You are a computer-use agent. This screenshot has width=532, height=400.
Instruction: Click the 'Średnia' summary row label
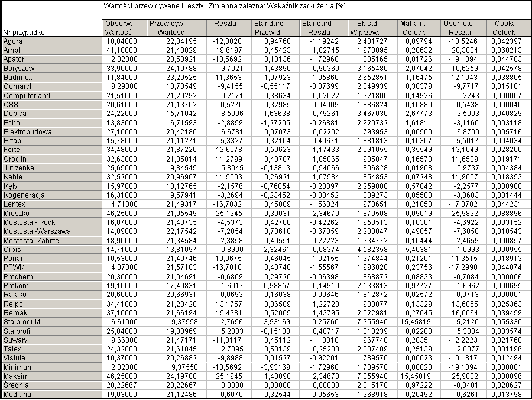51,385
